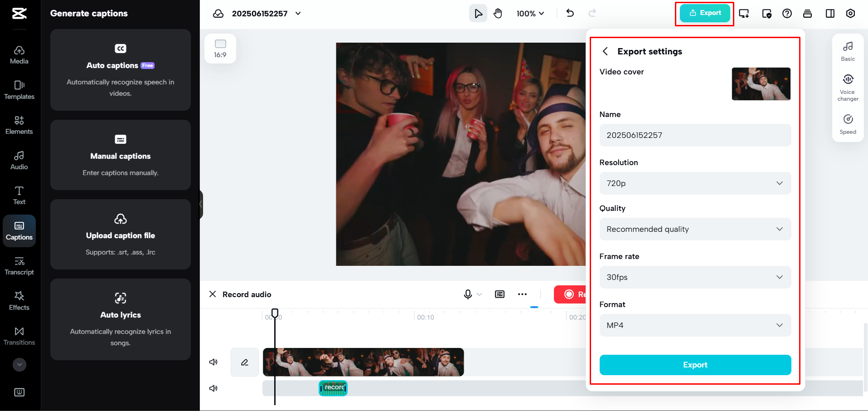Select the pointer select tool
Viewport: 868px width, 411px height.
pos(478,14)
